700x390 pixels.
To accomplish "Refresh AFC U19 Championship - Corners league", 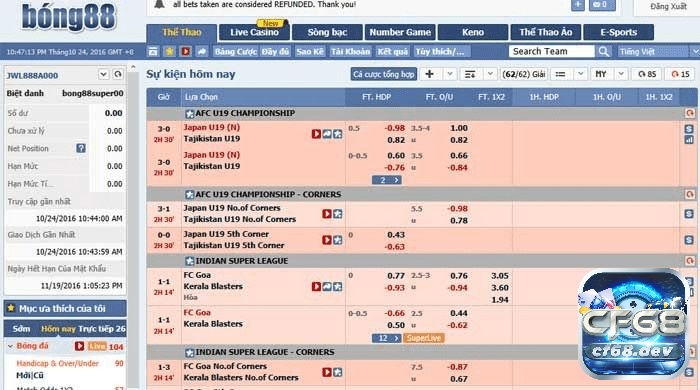I will pyautogui.click(x=690, y=194).
